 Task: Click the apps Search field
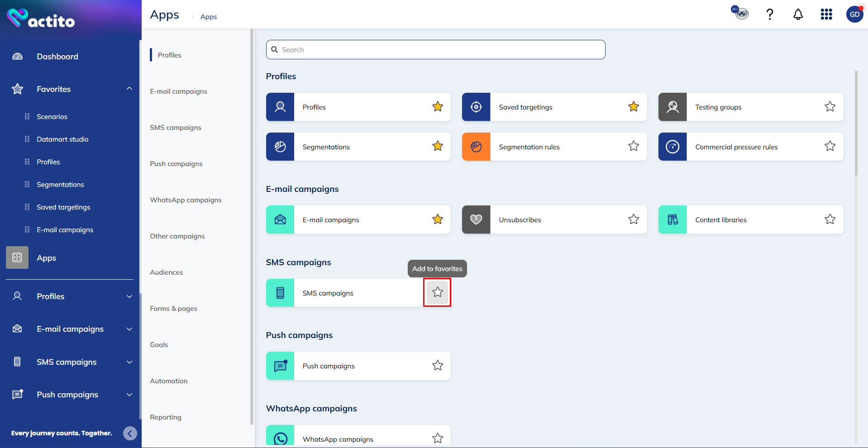tap(435, 50)
